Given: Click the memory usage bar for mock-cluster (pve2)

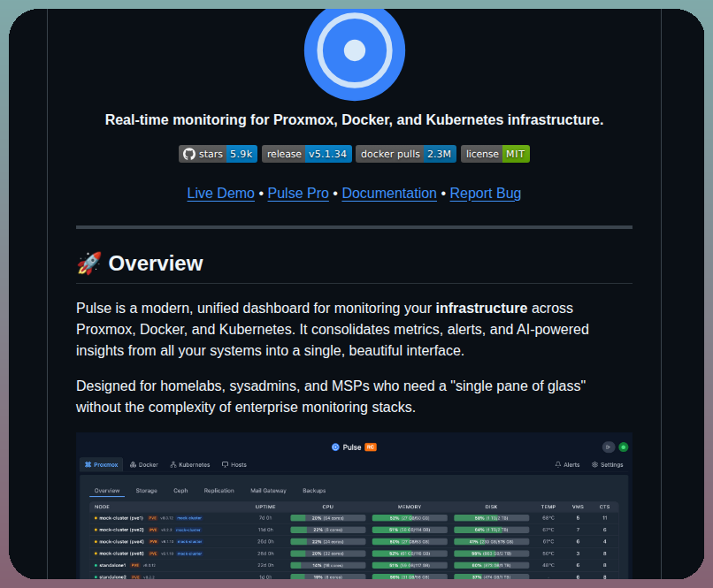Looking at the screenshot, I should pos(410,530).
